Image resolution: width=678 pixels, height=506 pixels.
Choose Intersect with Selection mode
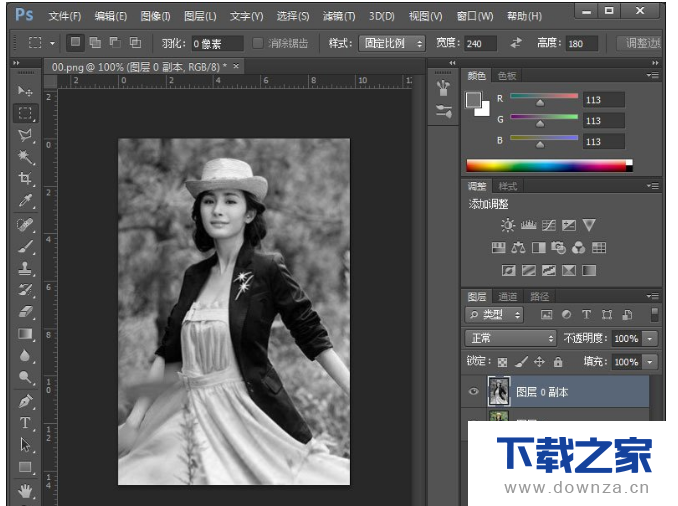pyautogui.click(x=135, y=42)
